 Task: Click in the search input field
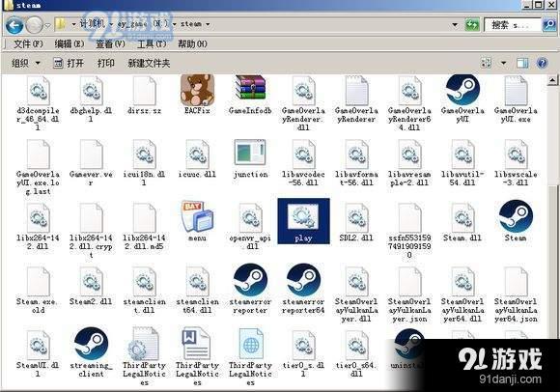513,25
